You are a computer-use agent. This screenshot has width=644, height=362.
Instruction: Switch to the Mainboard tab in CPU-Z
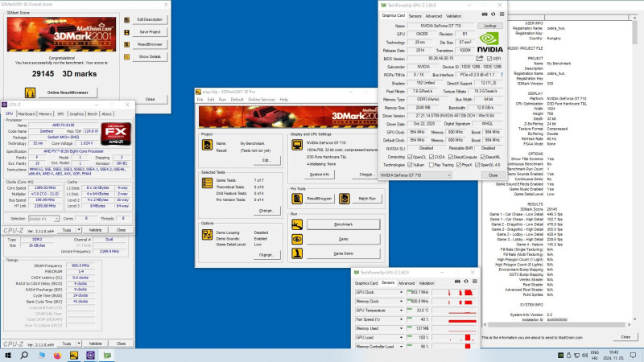pyautogui.click(x=27, y=113)
